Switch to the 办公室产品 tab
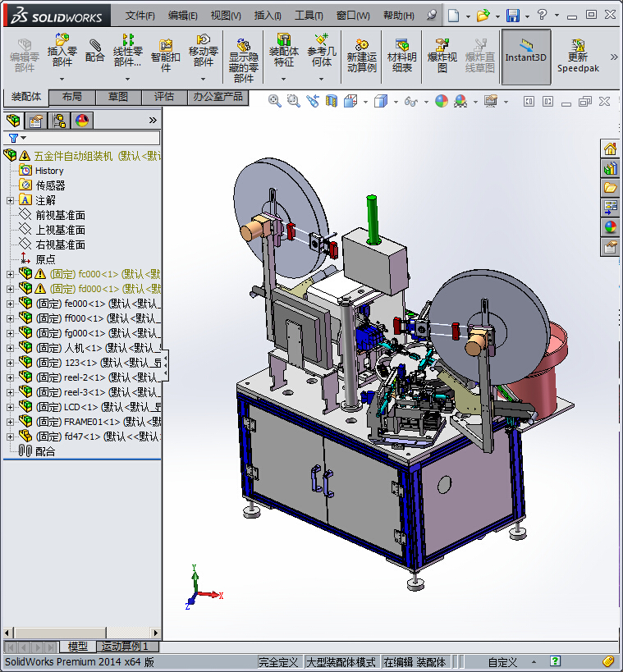The image size is (623, 672). tap(218, 97)
